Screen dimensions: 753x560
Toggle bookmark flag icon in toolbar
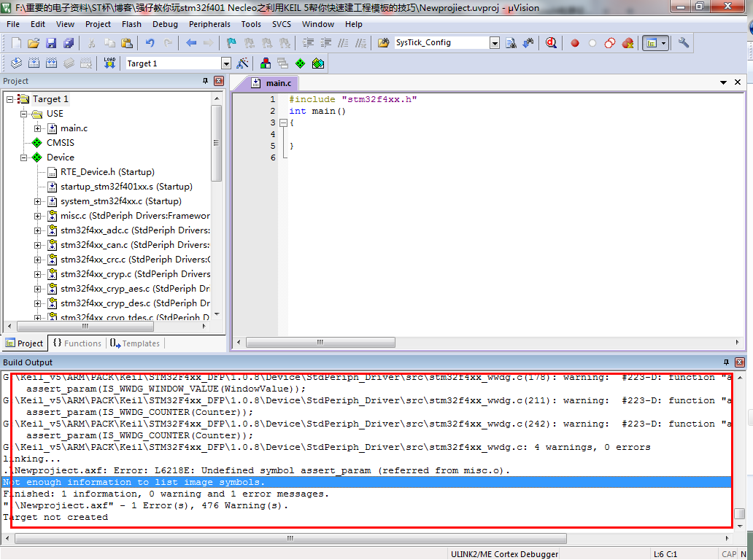pos(231,43)
